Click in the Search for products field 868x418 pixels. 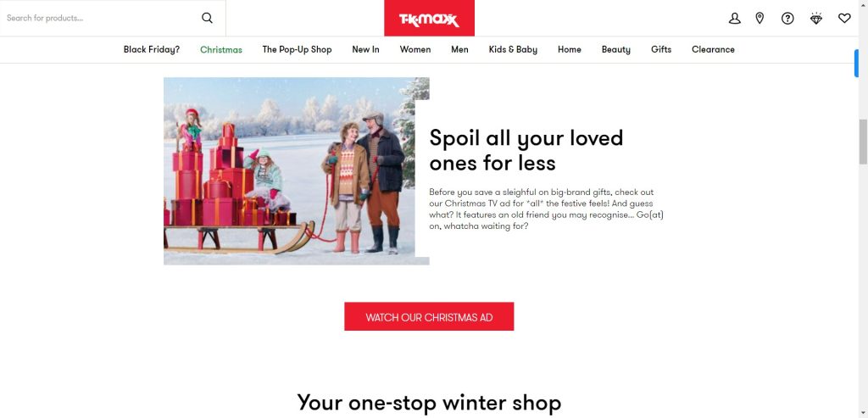click(x=103, y=19)
